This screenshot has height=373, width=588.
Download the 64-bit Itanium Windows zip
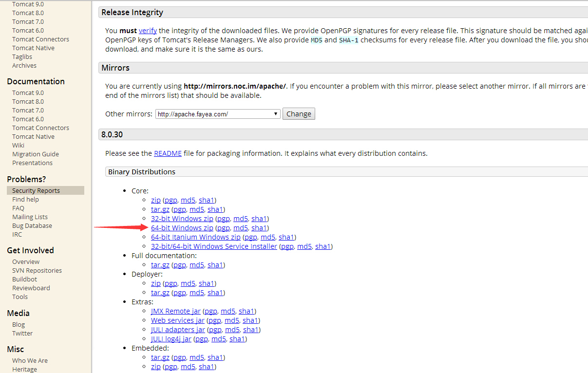pos(195,237)
